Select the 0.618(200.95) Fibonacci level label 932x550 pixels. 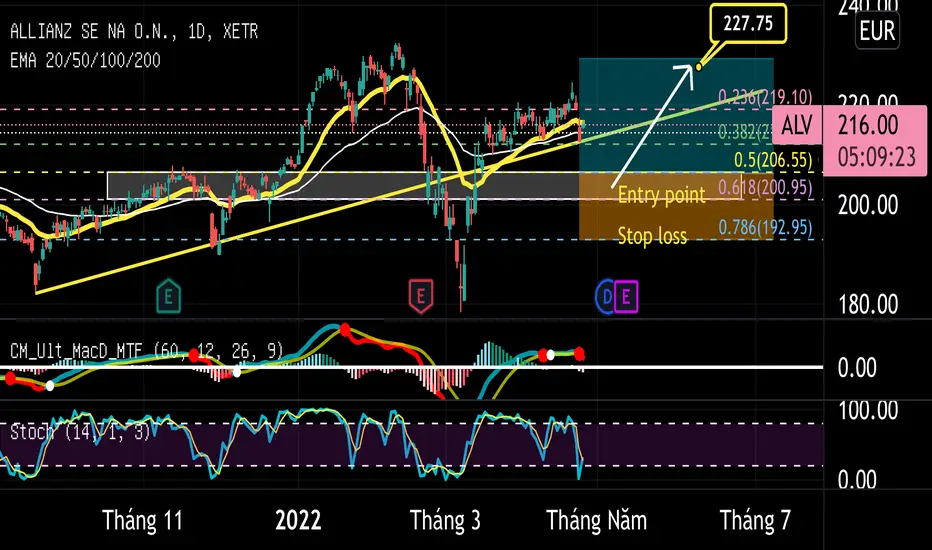tap(765, 187)
